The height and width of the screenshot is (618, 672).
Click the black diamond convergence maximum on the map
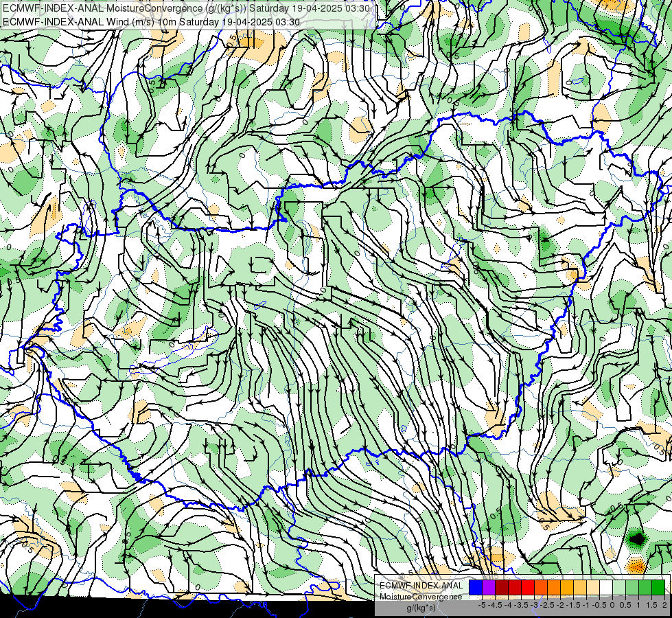click(637, 538)
